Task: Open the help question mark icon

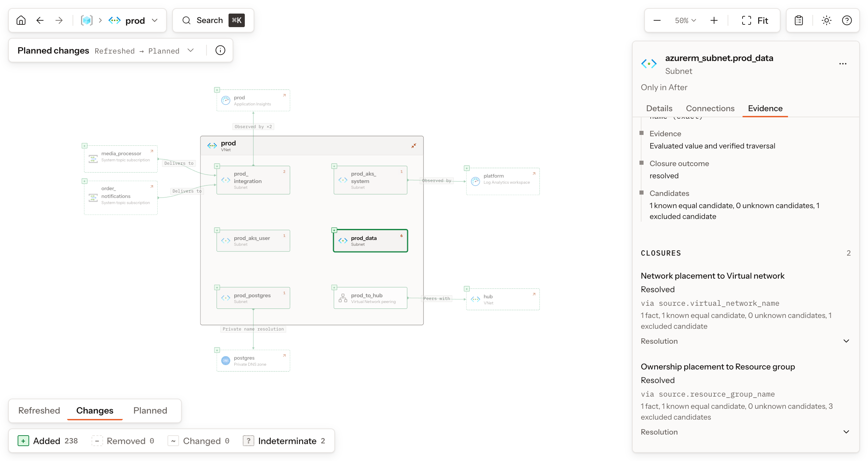Action: tap(847, 20)
